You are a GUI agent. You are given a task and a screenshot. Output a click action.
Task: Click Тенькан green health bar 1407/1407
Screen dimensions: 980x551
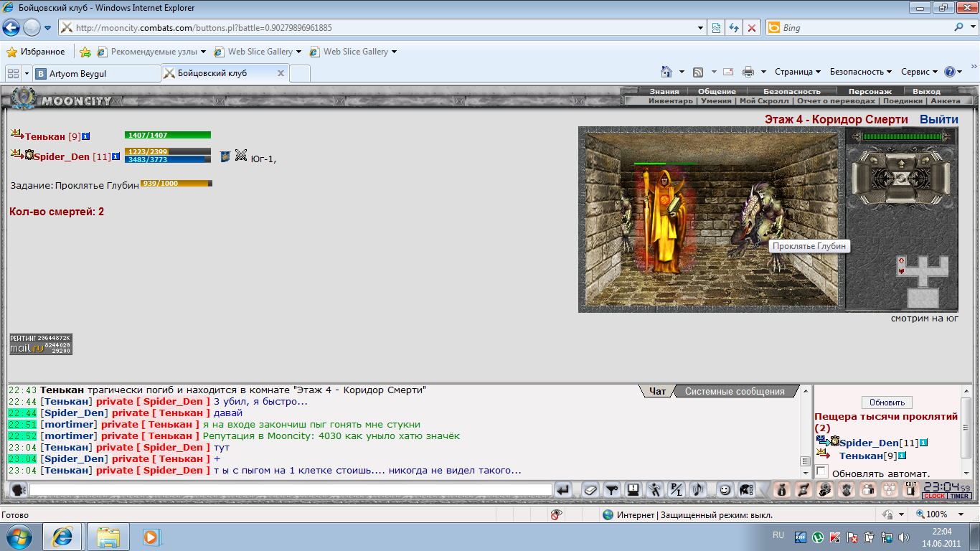pyautogui.click(x=168, y=135)
